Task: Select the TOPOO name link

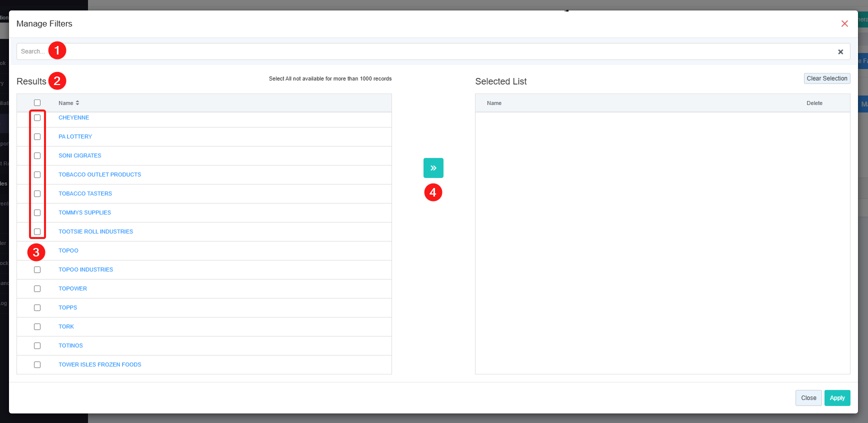Action: click(68, 251)
